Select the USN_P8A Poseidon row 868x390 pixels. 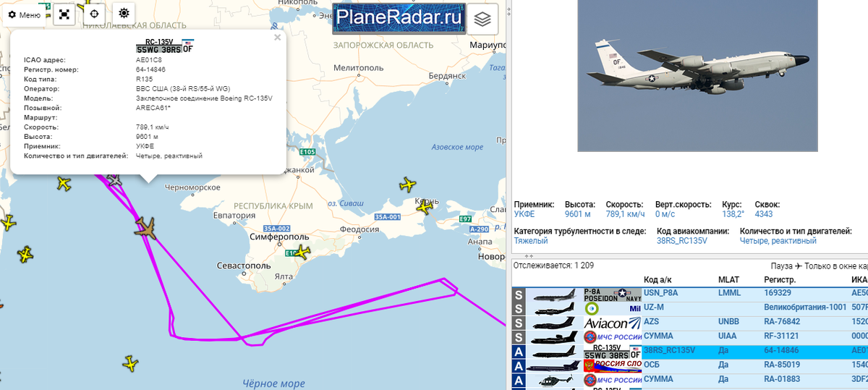690,294
